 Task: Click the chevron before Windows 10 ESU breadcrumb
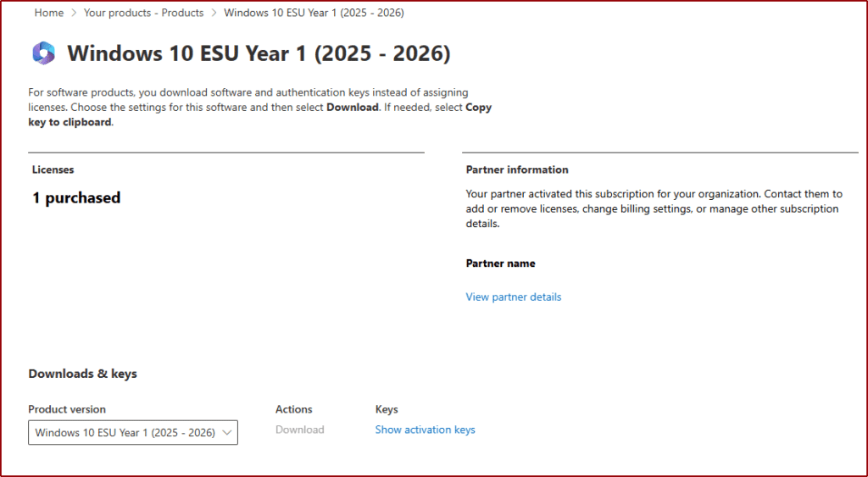(214, 13)
